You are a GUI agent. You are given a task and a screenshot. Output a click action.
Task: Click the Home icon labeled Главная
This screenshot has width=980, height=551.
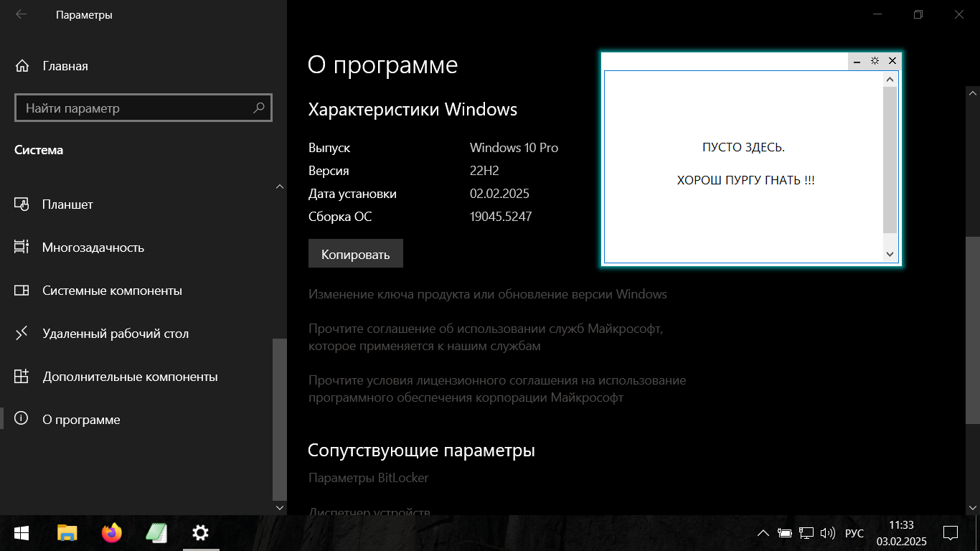[22, 66]
